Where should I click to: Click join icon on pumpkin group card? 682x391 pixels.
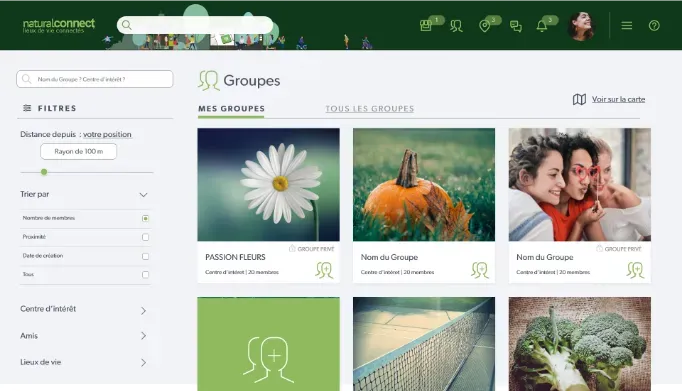(480, 270)
